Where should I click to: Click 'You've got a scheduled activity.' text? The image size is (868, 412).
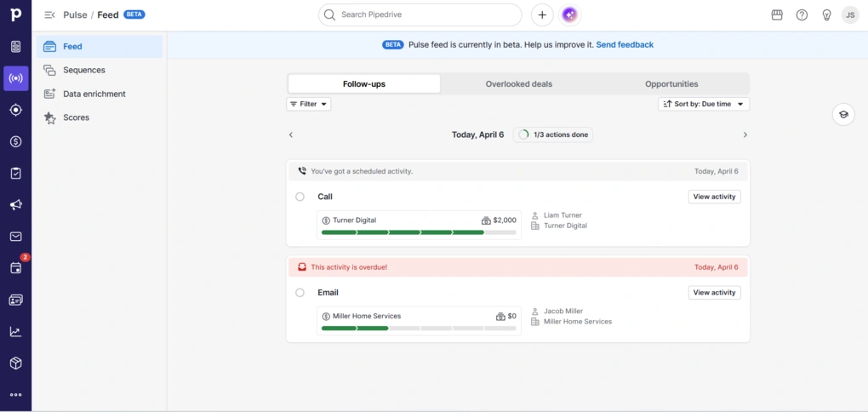[x=362, y=171]
